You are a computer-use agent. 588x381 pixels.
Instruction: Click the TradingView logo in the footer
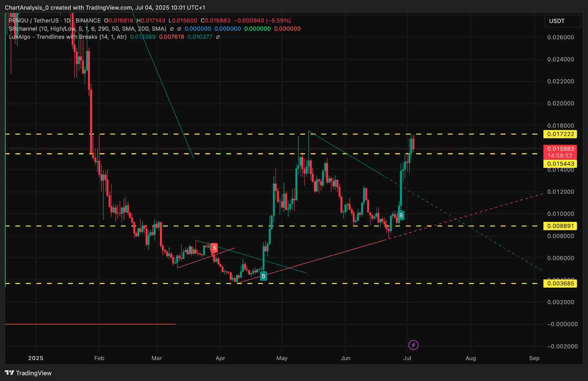(x=29, y=373)
